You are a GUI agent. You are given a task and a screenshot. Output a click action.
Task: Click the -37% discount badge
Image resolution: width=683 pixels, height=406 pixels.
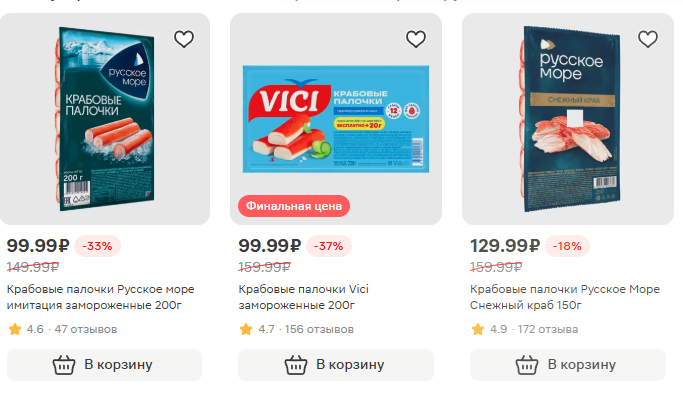point(329,246)
